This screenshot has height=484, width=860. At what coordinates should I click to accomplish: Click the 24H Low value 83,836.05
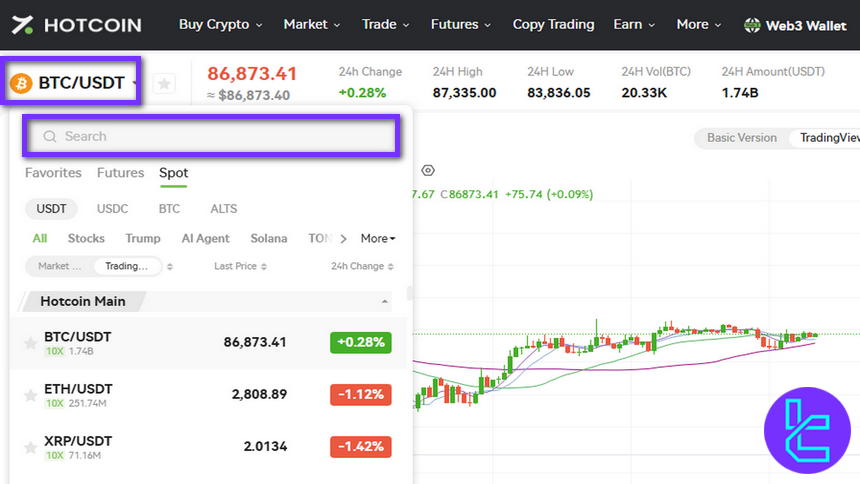pos(558,93)
